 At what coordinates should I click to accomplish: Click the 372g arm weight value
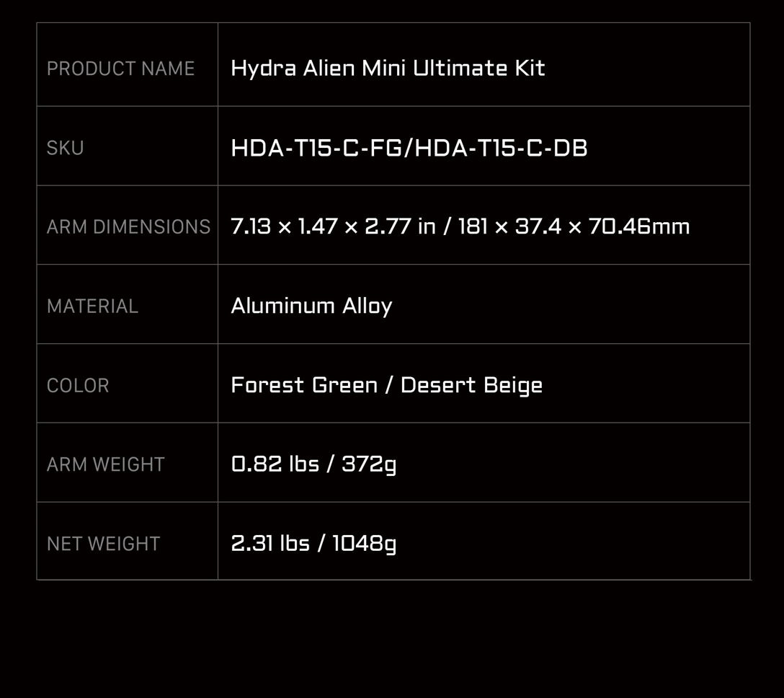point(369,464)
